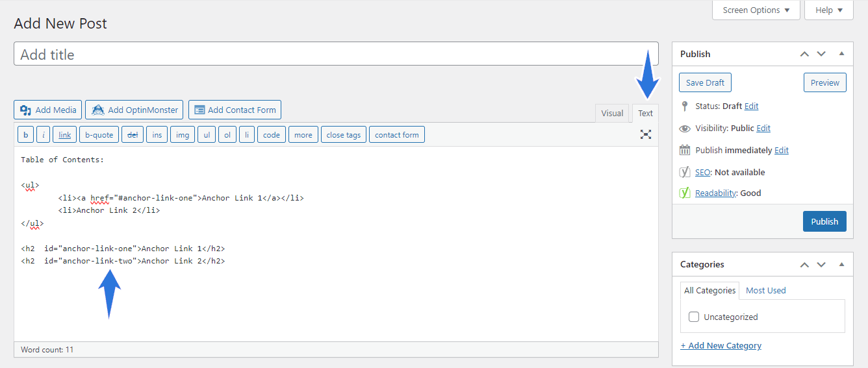The width and height of the screenshot is (868, 368).
Task: Click the ins quicktag button
Action: click(x=157, y=135)
